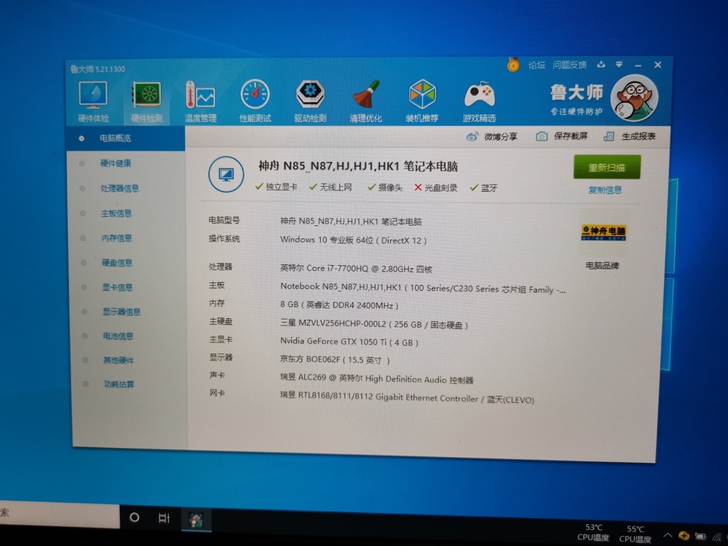This screenshot has width=728, height=546.
Task: Click the 摄像头 checkmark item
Action: coord(385,187)
